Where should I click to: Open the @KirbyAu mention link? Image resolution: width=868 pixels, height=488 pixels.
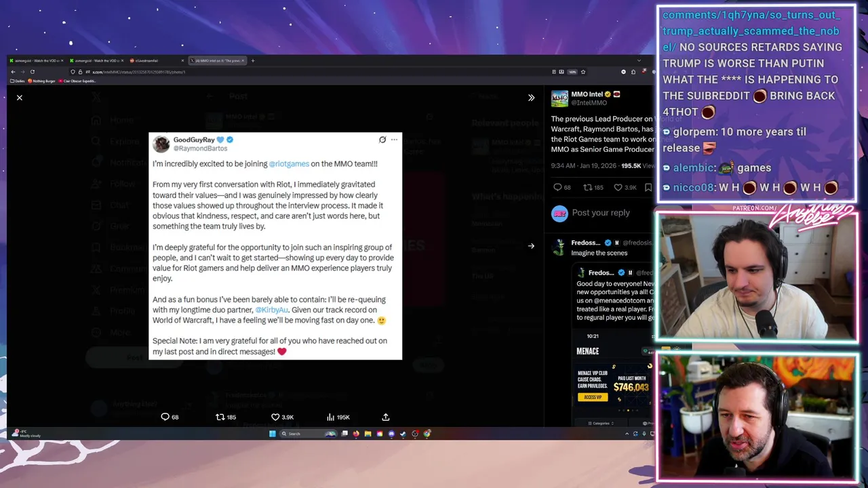coord(271,310)
